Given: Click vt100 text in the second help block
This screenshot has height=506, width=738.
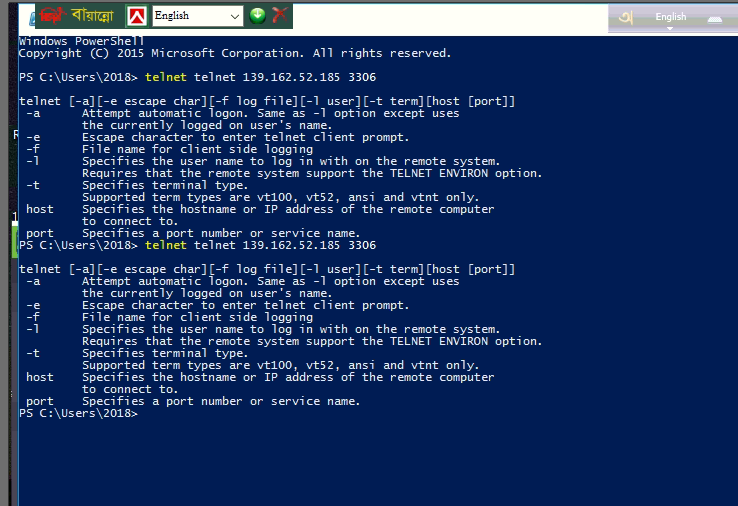Looking at the screenshot, I should (x=274, y=365).
